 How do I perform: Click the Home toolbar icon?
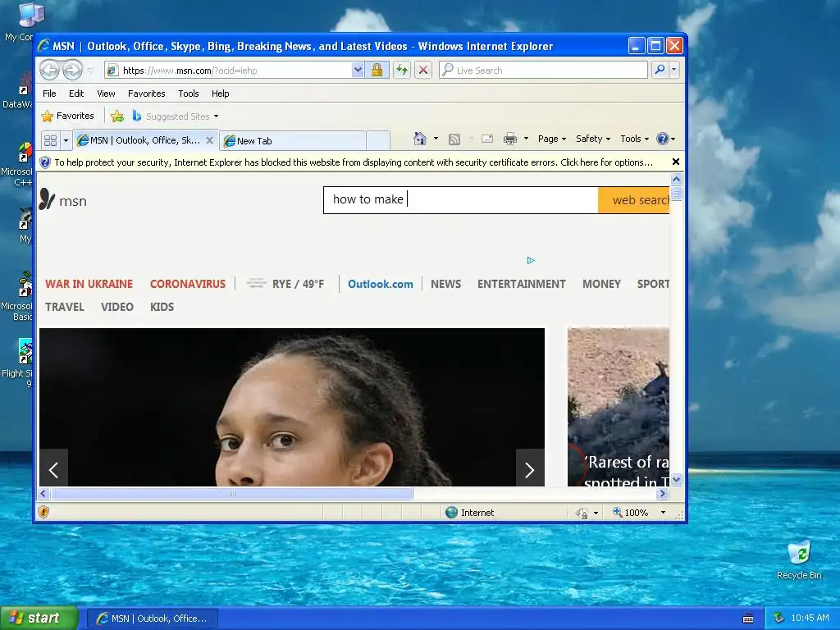coord(420,139)
